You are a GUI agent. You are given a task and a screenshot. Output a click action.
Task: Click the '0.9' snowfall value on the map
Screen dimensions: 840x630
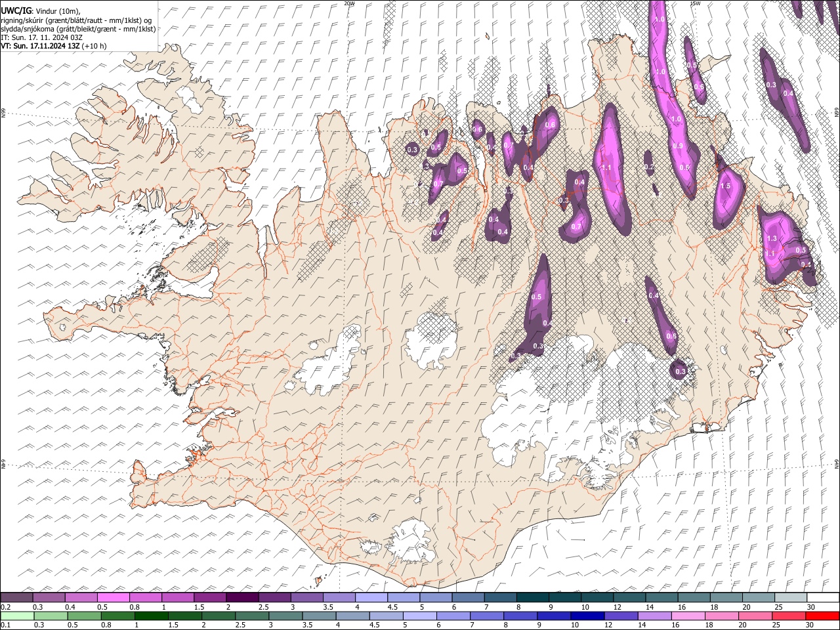(678, 146)
